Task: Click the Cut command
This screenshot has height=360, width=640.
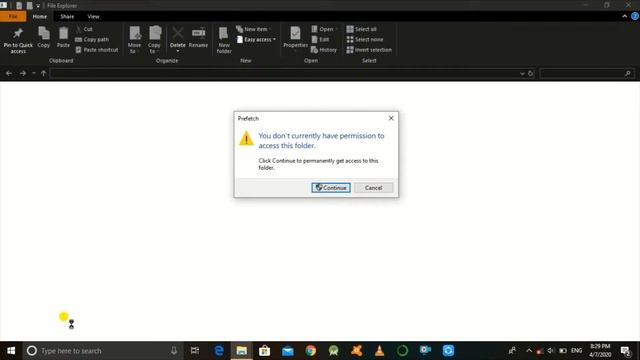Action: (x=84, y=29)
